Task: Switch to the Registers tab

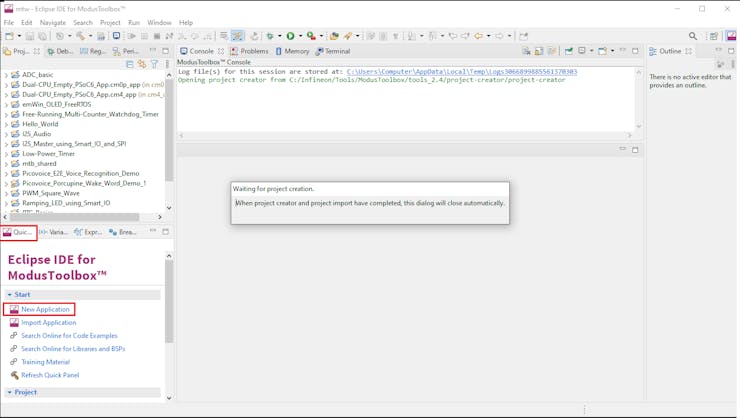Action: pos(93,51)
